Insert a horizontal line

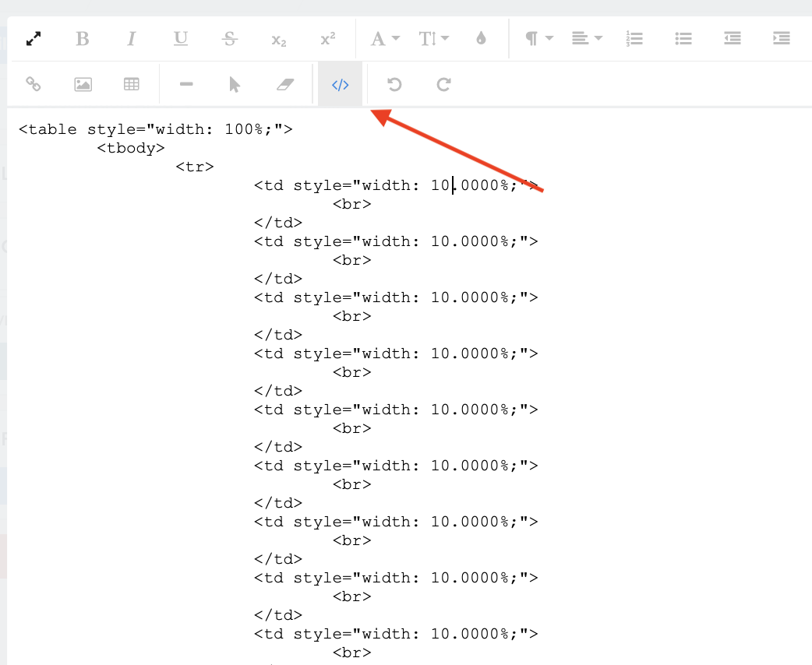pyautogui.click(x=186, y=84)
